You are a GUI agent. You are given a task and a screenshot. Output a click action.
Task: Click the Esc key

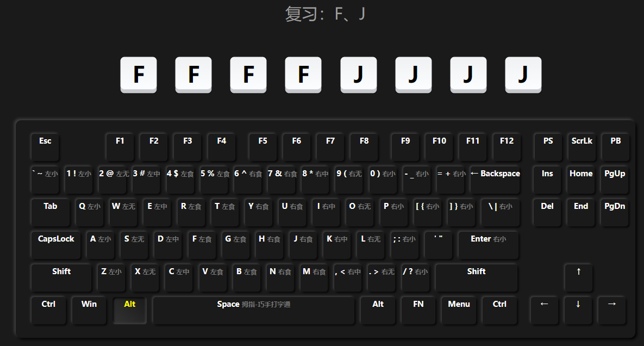click(45, 146)
